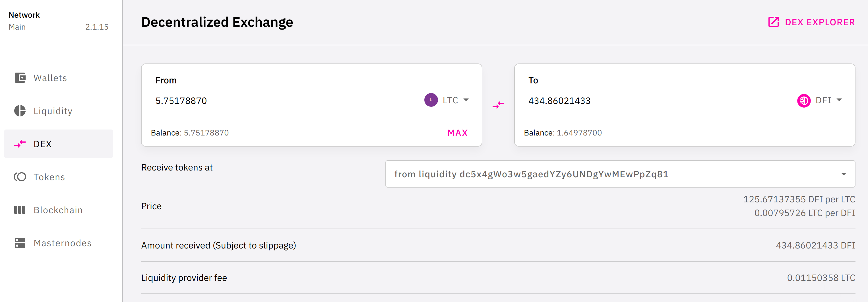Open the Wallets menu item
Screen dimensions: 868x302
[59, 78]
